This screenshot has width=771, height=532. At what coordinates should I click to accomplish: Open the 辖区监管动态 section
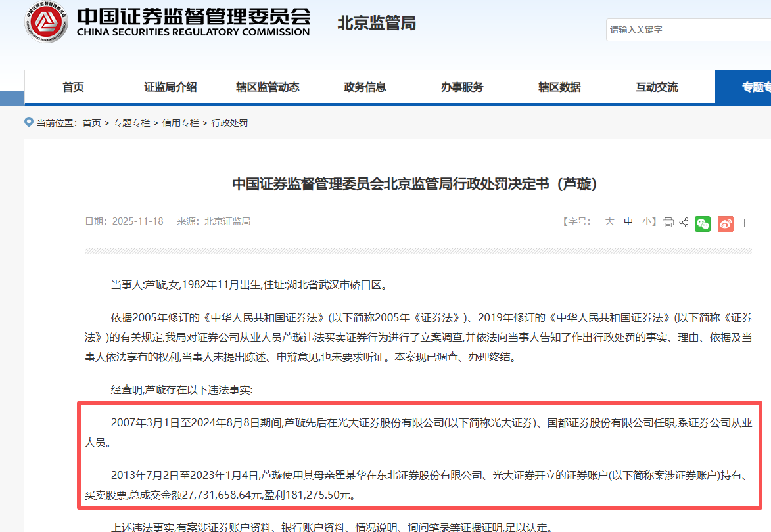click(x=268, y=87)
